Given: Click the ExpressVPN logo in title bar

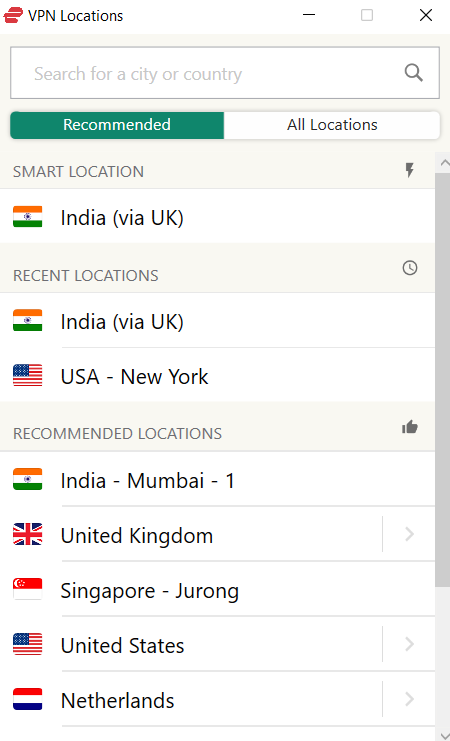Looking at the screenshot, I should 13,15.
